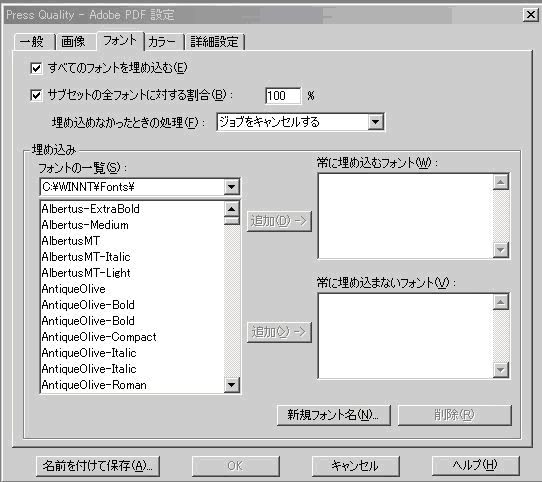Screen dimensions: 542x482
Task: Toggle すべてのフォントを埋め込む checkbox
Action: 36,68
